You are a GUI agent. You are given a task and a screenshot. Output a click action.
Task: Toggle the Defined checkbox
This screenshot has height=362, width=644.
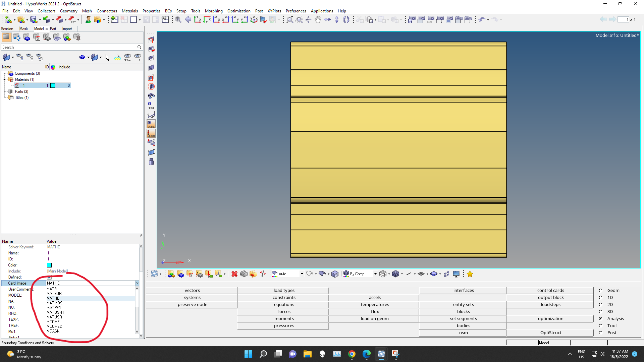click(49, 277)
